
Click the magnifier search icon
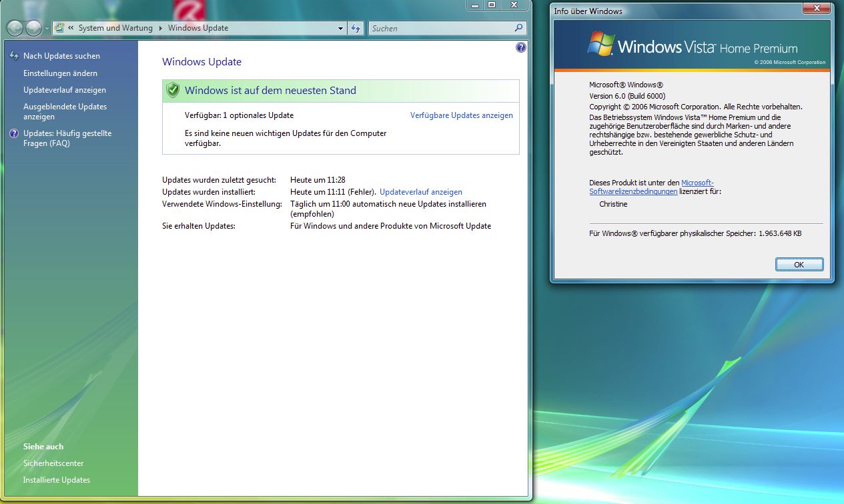519,28
